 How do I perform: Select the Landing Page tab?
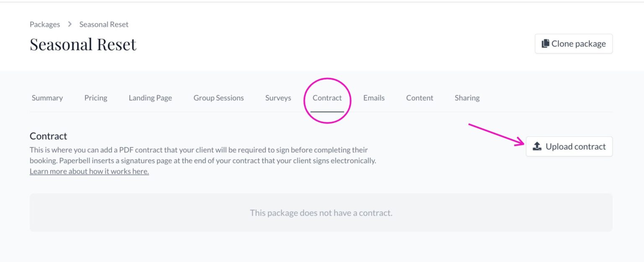click(x=150, y=98)
